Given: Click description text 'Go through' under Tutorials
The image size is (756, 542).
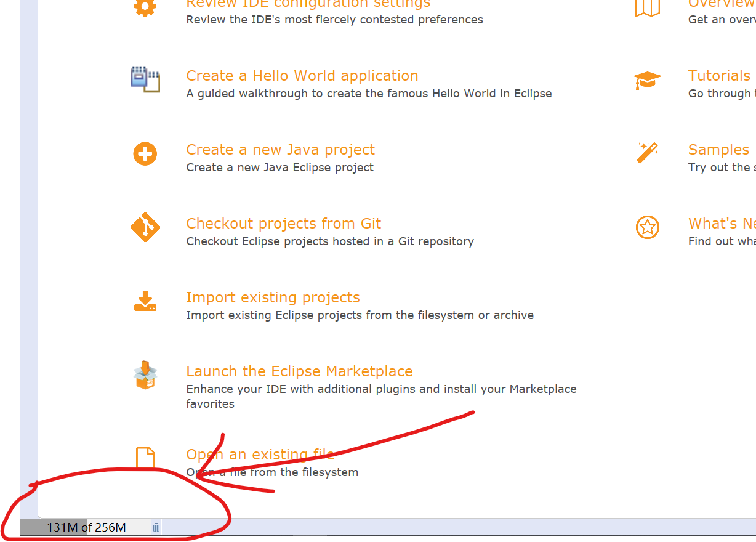Looking at the screenshot, I should (x=719, y=94).
